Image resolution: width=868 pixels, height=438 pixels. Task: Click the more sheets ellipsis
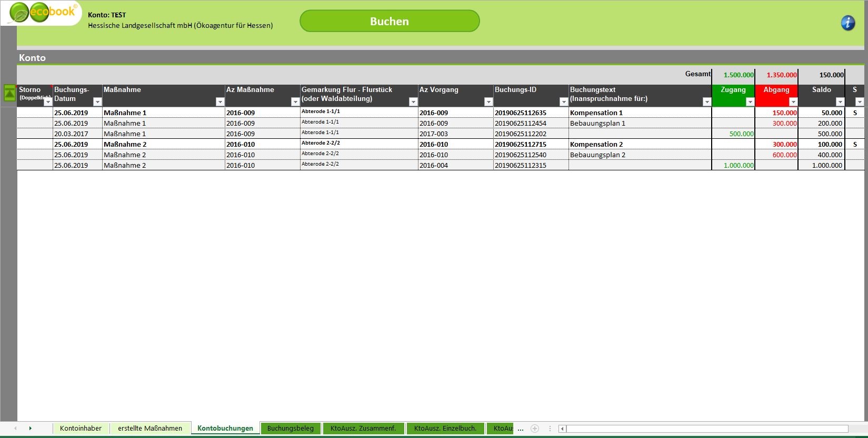(521, 429)
